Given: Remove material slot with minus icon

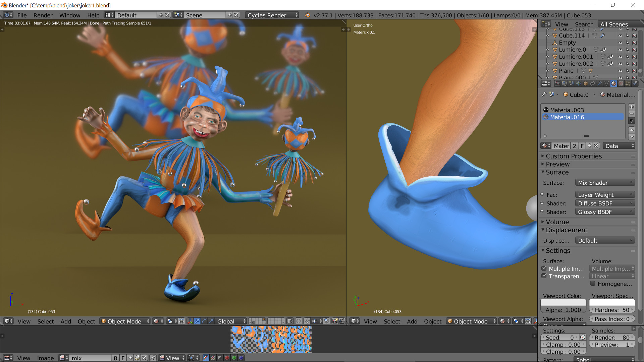Looking at the screenshot, I should tap(632, 114).
